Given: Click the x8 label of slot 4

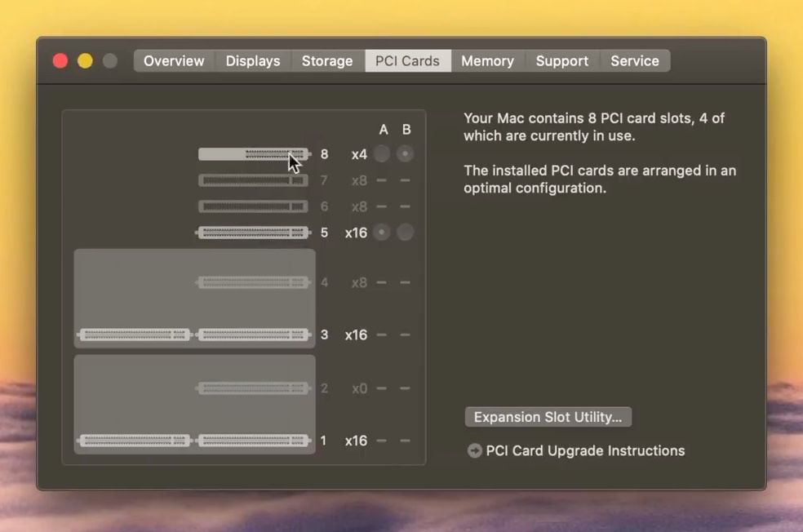Looking at the screenshot, I should (360, 282).
